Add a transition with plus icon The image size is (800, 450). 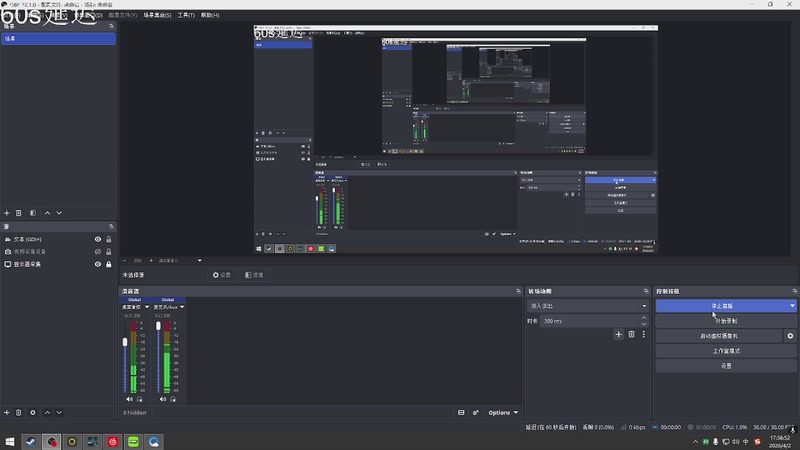[618, 334]
